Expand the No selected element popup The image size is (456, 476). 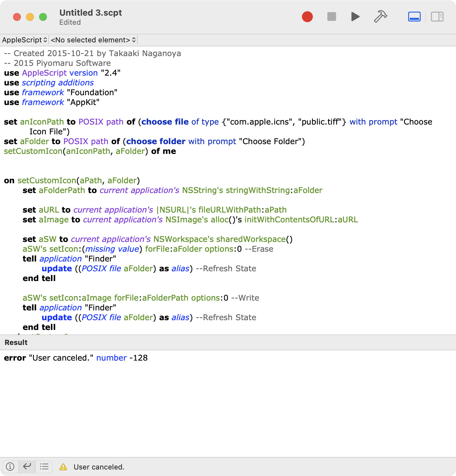coord(93,40)
